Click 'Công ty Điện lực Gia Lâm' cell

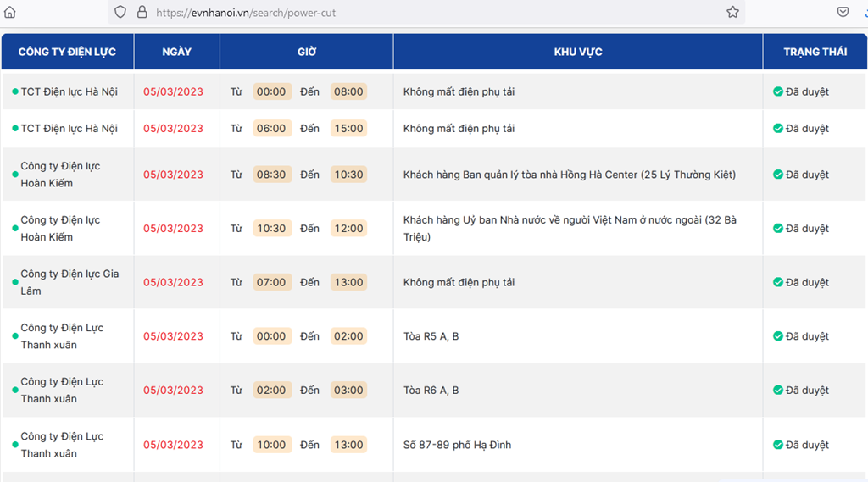click(70, 282)
